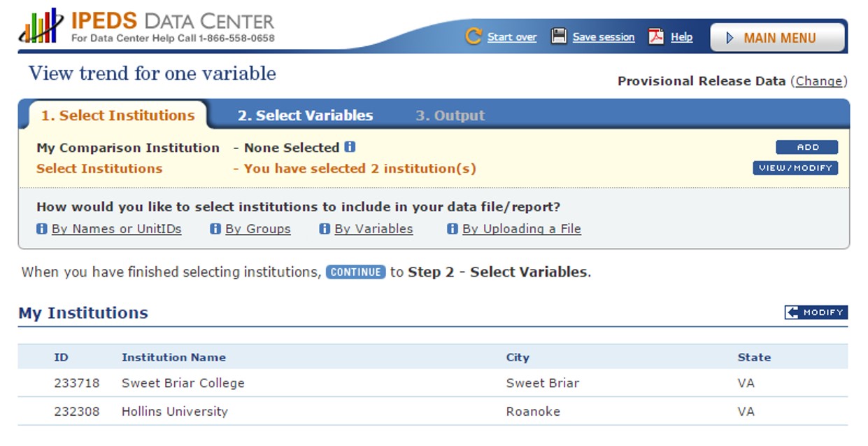
Task: Click info icon beside None Selected
Action: click(350, 147)
